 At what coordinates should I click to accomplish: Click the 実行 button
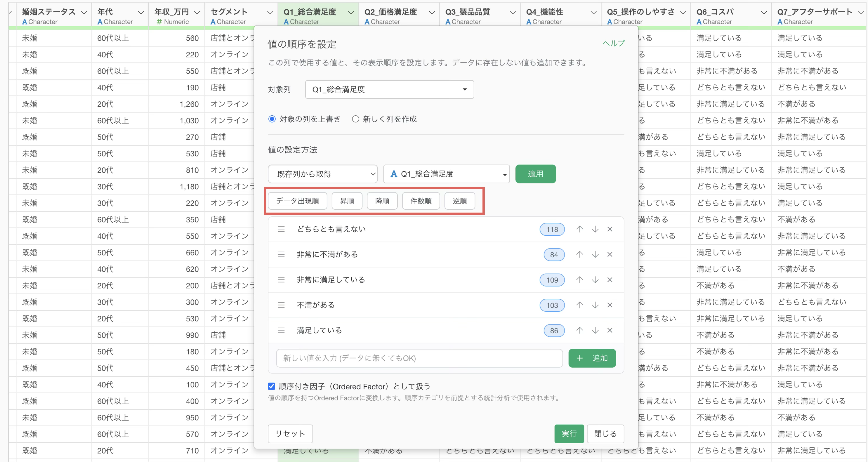569,434
